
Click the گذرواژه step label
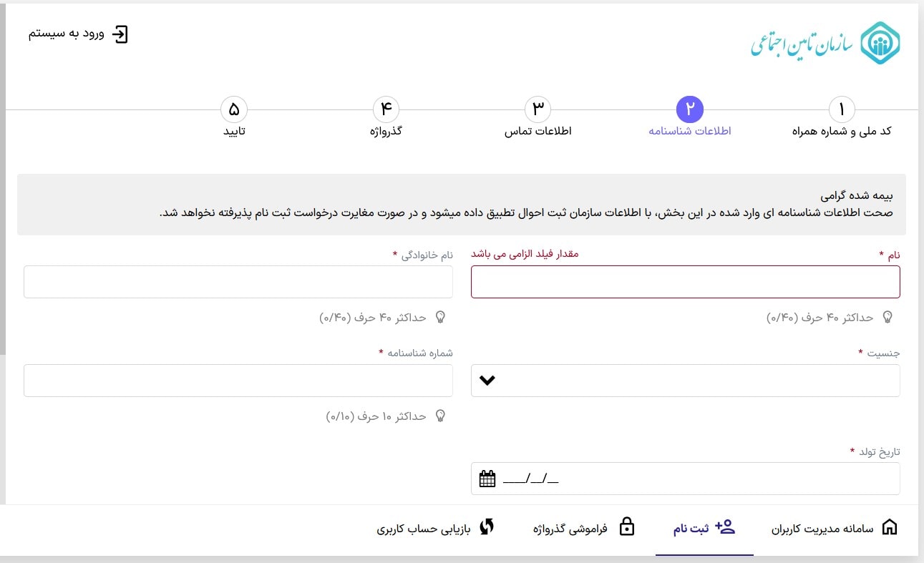point(386,132)
